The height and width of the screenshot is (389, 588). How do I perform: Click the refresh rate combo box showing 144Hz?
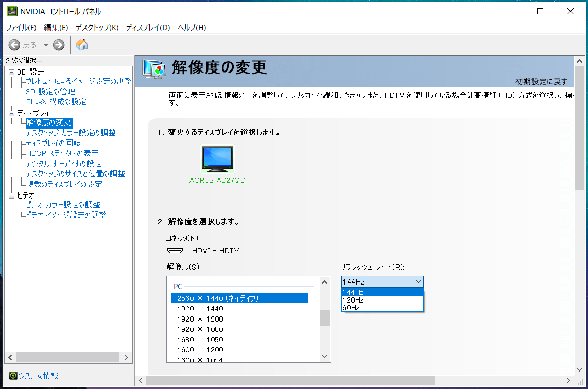pyautogui.click(x=382, y=282)
